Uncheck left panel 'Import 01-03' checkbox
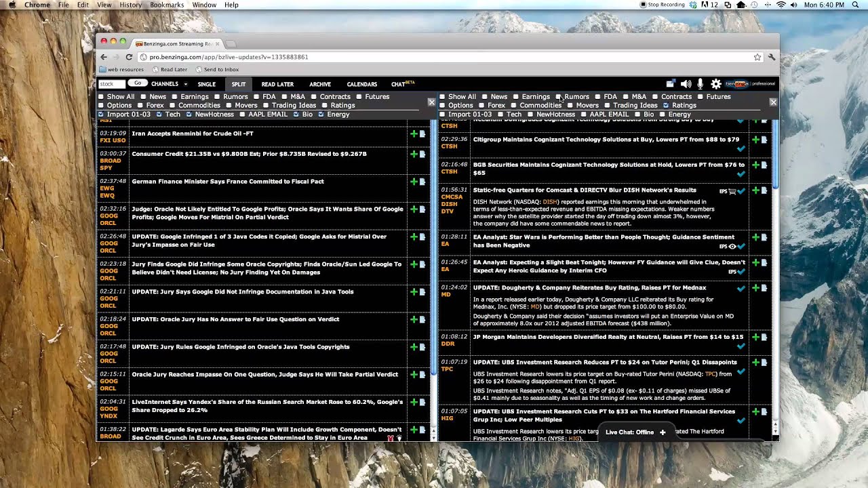The height and width of the screenshot is (488, 868). coord(101,115)
